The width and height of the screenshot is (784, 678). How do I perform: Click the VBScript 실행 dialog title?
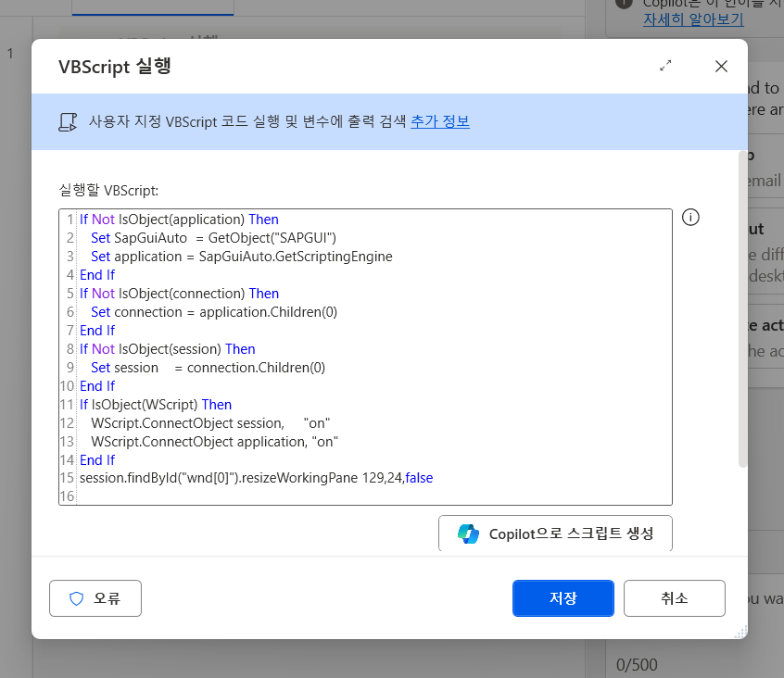click(115, 67)
